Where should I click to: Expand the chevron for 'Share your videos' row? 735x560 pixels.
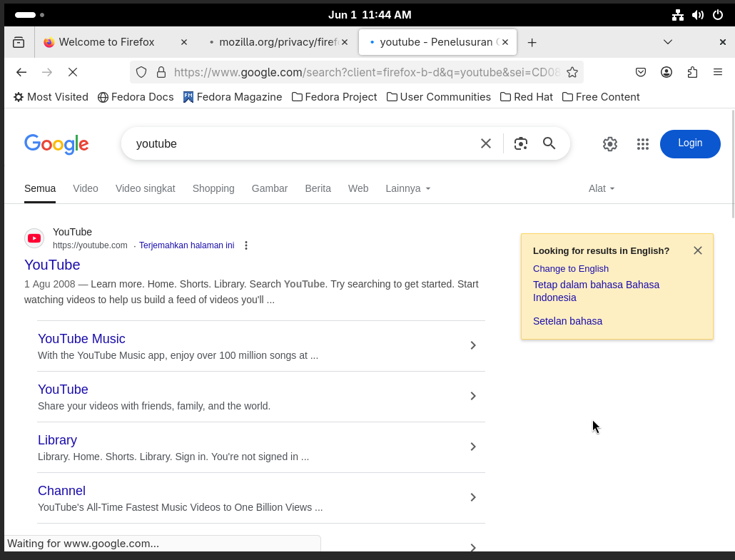tap(473, 396)
